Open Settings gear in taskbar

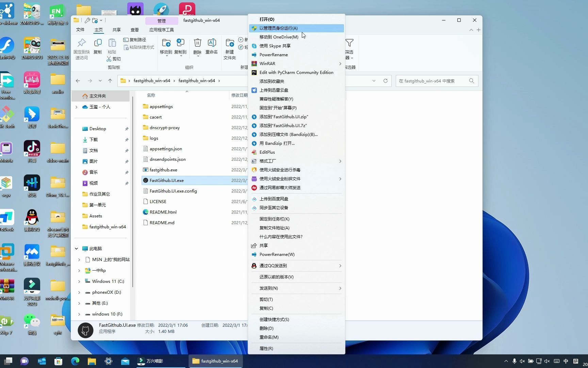click(x=109, y=361)
